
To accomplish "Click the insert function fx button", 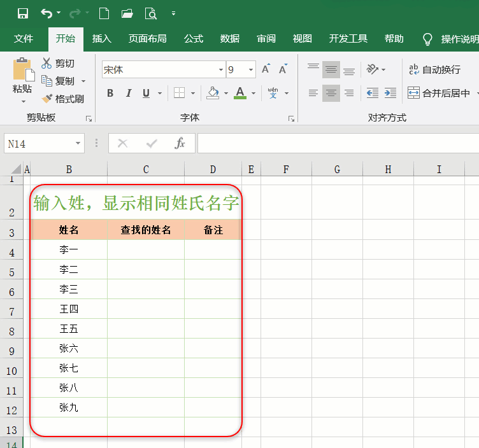I will [180, 143].
